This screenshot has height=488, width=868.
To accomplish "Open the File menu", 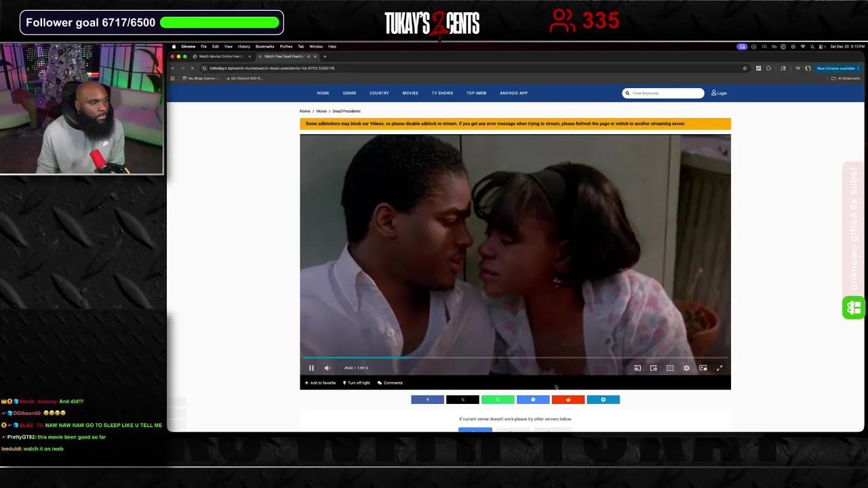I will pyautogui.click(x=203, y=47).
